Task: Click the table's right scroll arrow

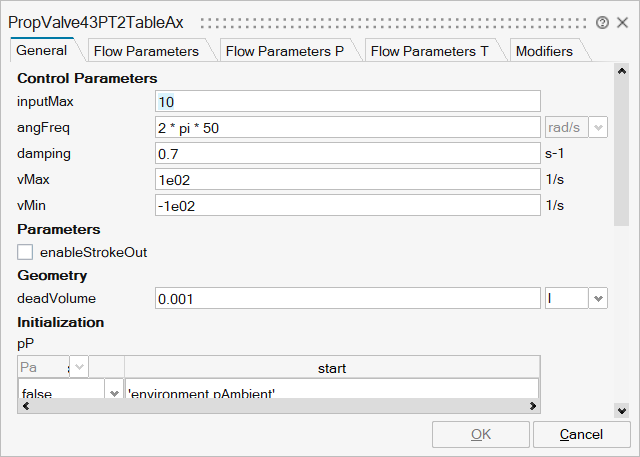Action: tap(533, 406)
